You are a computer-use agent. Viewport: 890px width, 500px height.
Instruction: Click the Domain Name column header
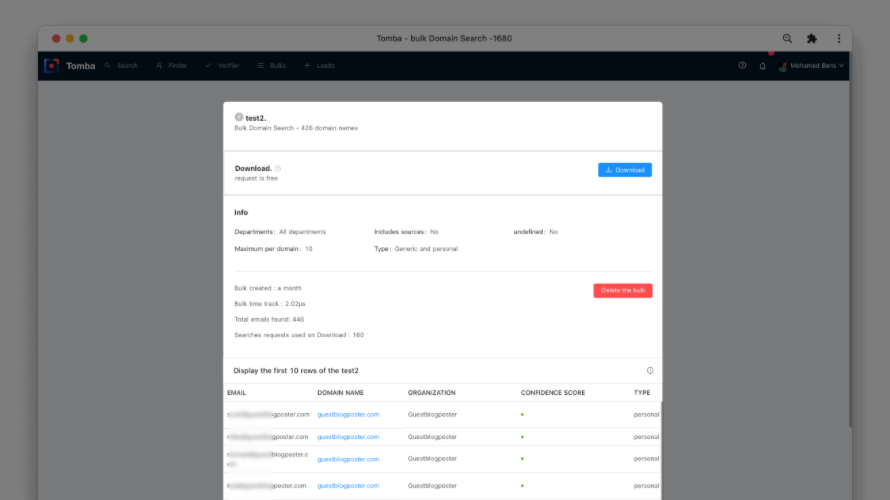coord(341,393)
